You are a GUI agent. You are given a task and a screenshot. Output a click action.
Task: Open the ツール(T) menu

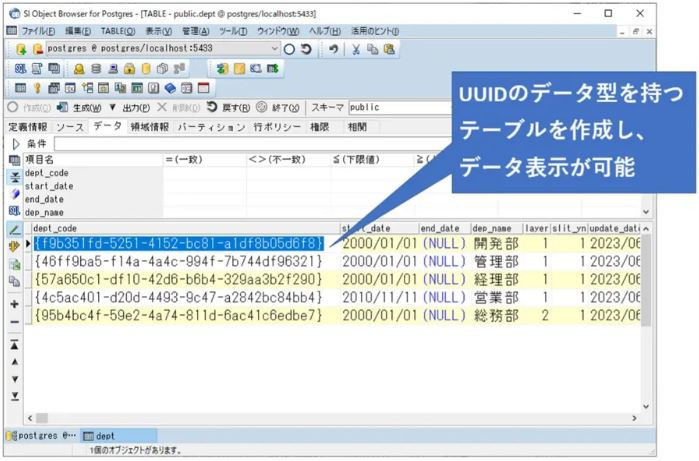pos(233,31)
